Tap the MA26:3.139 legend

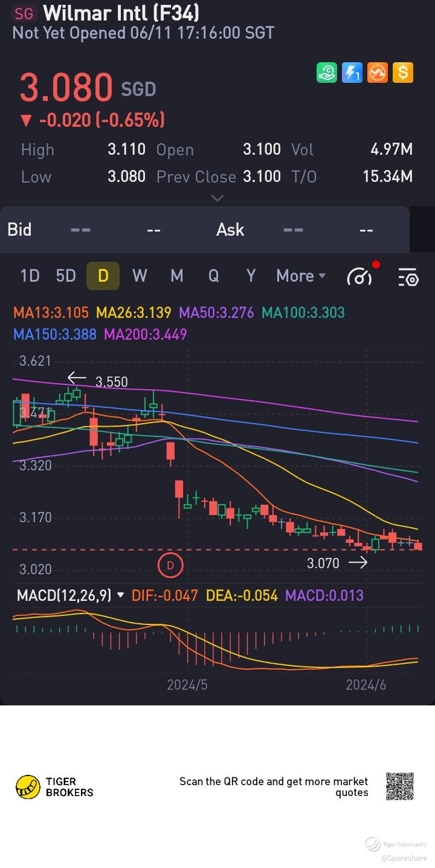134,313
